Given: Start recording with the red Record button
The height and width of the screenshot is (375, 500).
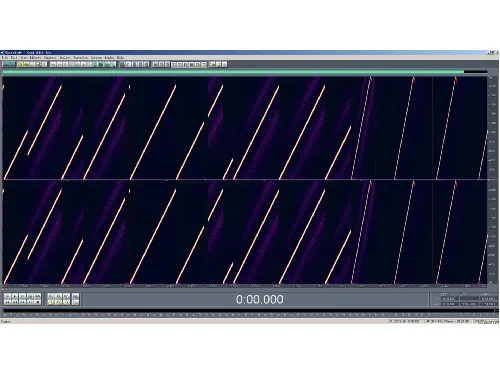Looking at the screenshot, I should coord(38,302).
